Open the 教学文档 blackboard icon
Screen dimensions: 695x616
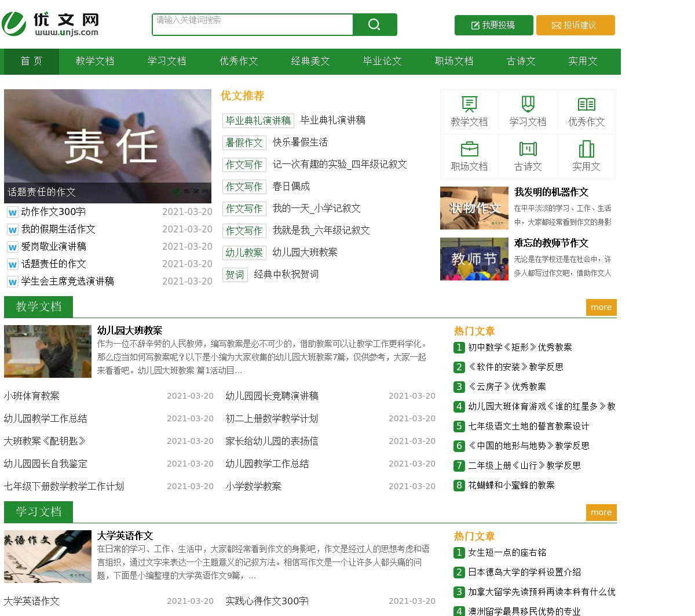(x=469, y=104)
